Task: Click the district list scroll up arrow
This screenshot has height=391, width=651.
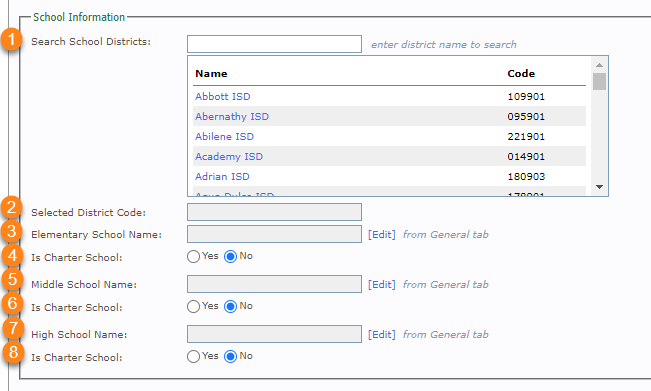Action: [x=599, y=65]
